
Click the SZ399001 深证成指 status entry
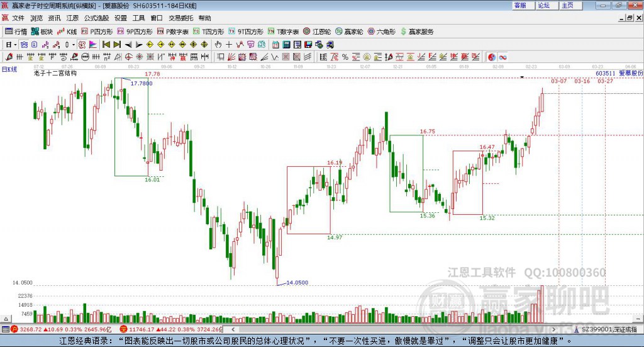click(606, 329)
